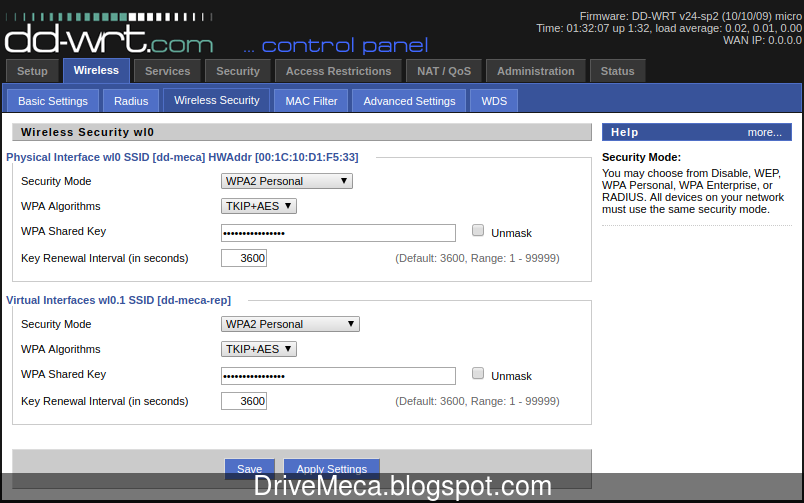Viewport: 804px width, 503px height.
Task: Go to the Services tab
Action: (167, 71)
